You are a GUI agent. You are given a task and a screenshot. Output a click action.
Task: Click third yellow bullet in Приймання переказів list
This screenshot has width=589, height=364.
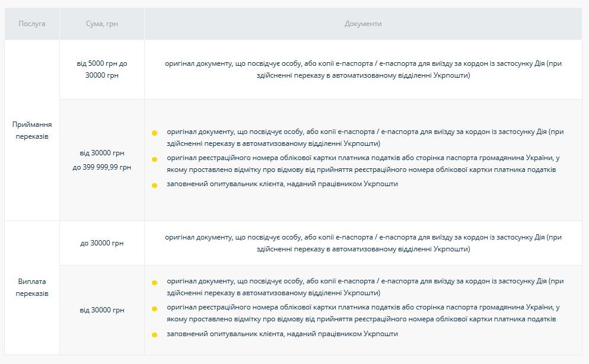[154, 185]
